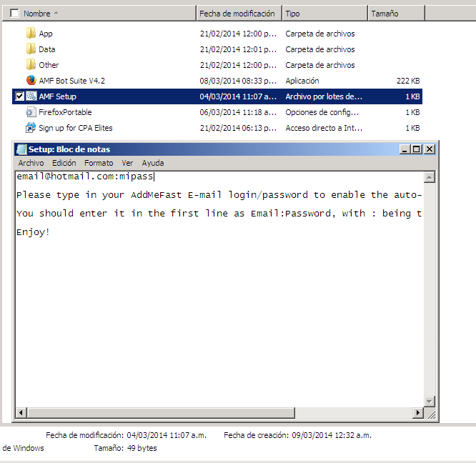Click the Notepad vertical scrollbar up arrow
This screenshot has width=476, height=463.
(x=430, y=177)
